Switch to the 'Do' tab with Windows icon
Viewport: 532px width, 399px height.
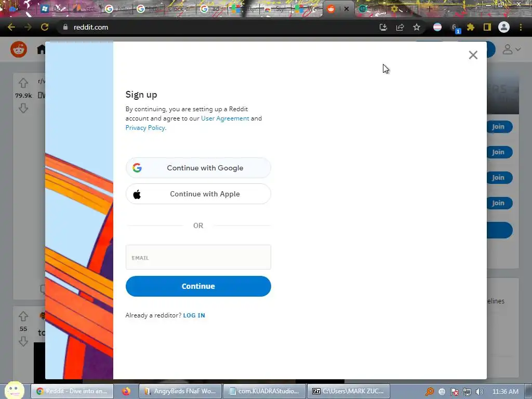click(x=52, y=9)
